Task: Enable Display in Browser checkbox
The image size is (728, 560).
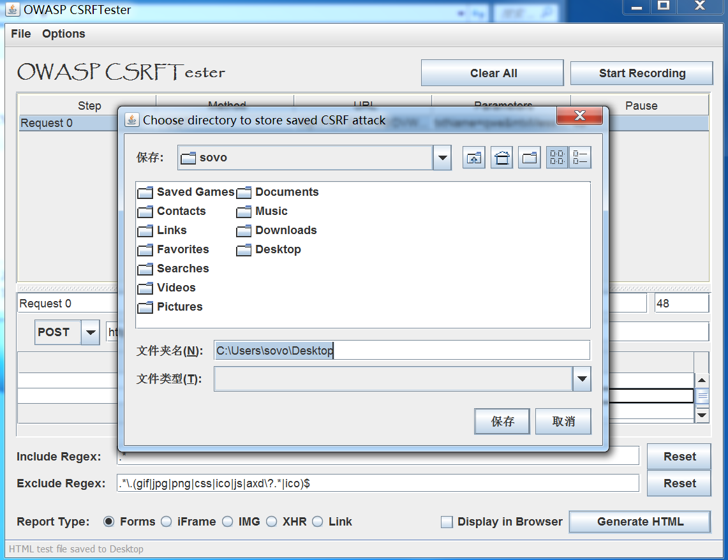Action: coord(447,522)
